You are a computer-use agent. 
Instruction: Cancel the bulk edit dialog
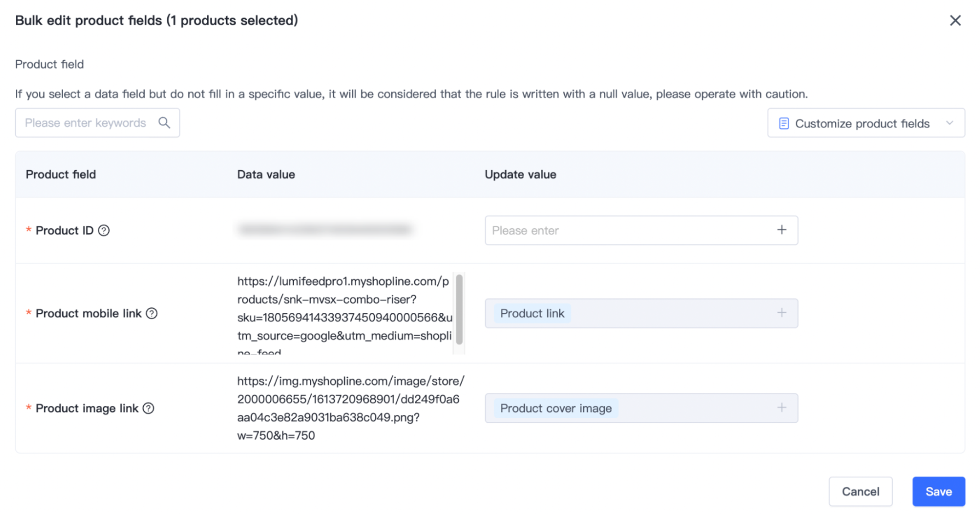(x=860, y=491)
